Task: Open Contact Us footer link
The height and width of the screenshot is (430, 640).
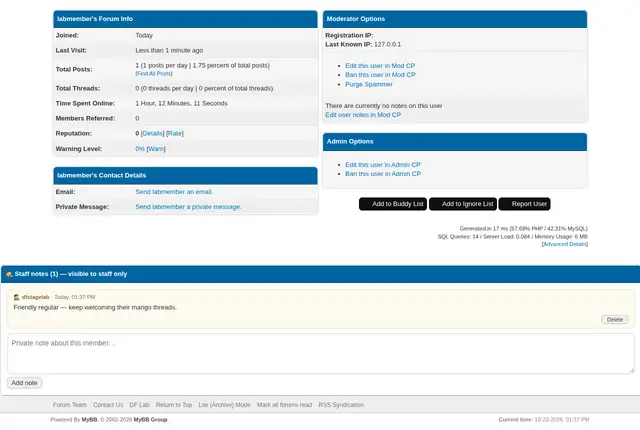Action: 108,405
